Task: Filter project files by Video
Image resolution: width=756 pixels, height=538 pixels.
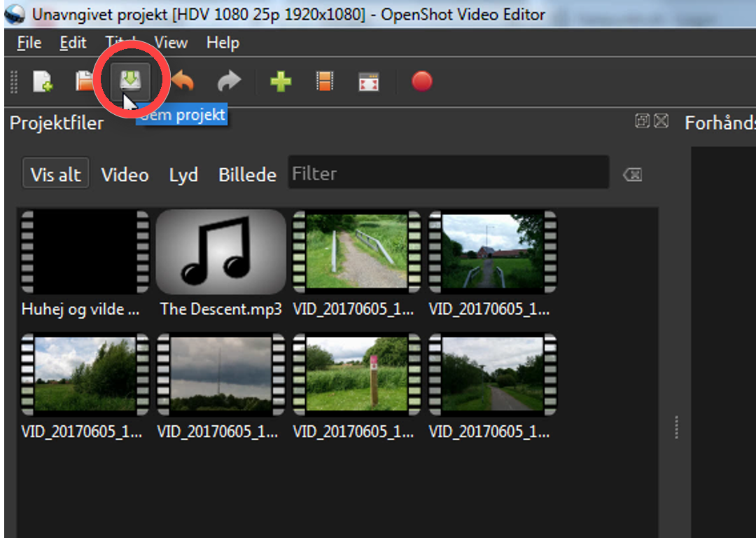Action: pos(125,174)
